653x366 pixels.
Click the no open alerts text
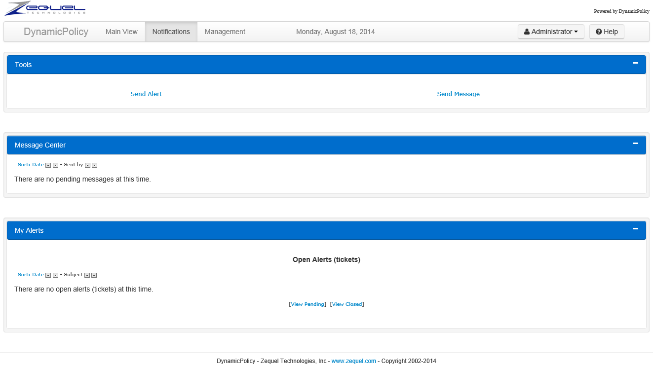click(84, 289)
